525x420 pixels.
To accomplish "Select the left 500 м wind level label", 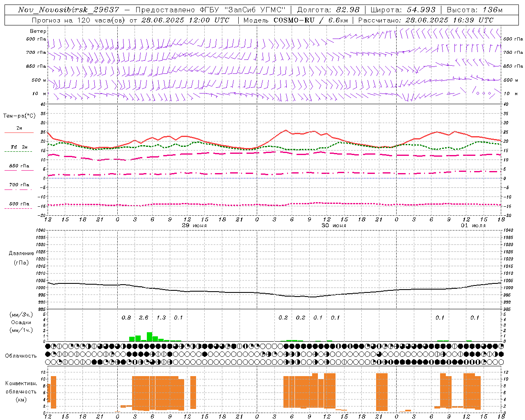I will [x=39, y=80].
